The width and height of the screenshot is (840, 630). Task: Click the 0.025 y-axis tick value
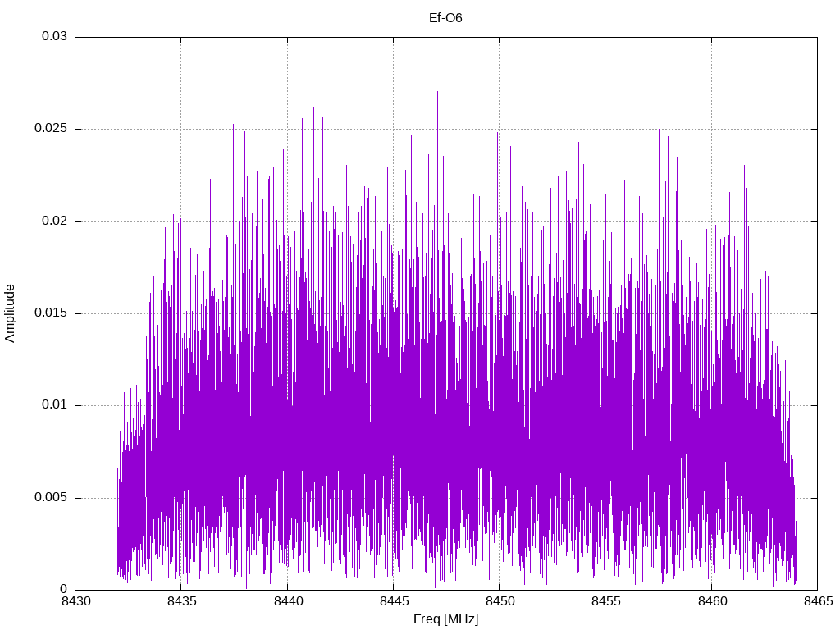(x=52, y=129)
